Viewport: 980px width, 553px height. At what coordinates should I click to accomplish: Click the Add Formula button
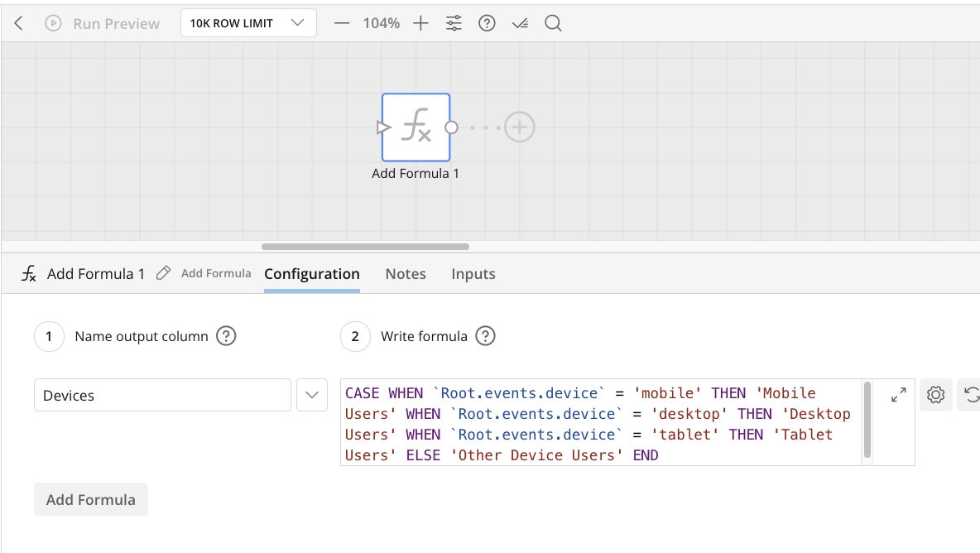90,499
